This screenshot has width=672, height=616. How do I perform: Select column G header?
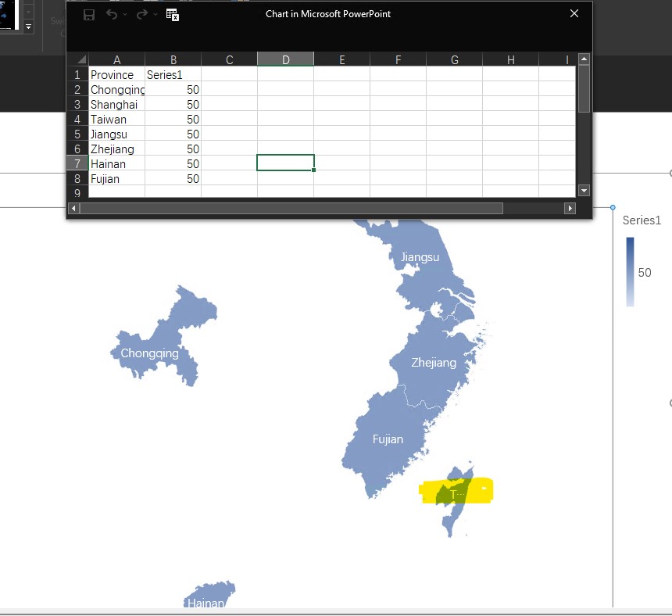[454, 59]
